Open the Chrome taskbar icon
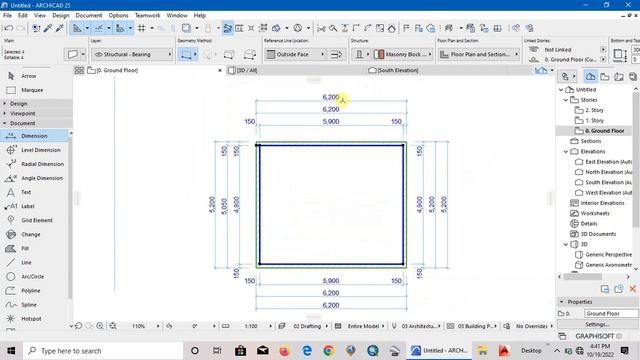 (x=329, y=351)
